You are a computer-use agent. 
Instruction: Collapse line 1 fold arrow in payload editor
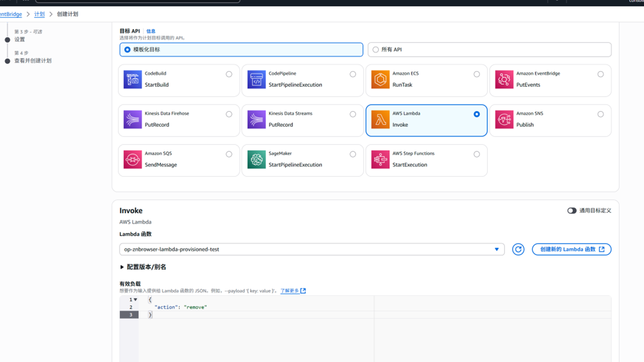(135, 299)
